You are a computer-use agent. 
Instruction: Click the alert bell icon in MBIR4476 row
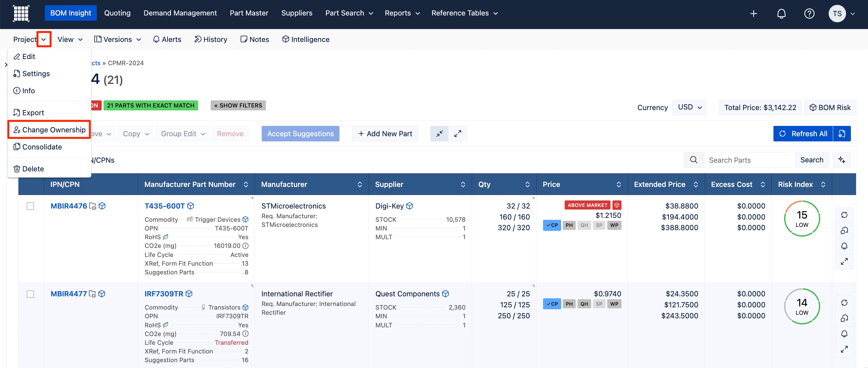coord(844,246)
